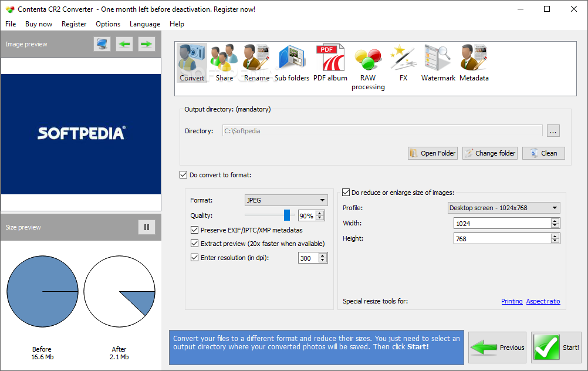This screenshot has height=371, width=588.
Task: Open the File menu
Action: 11,24
